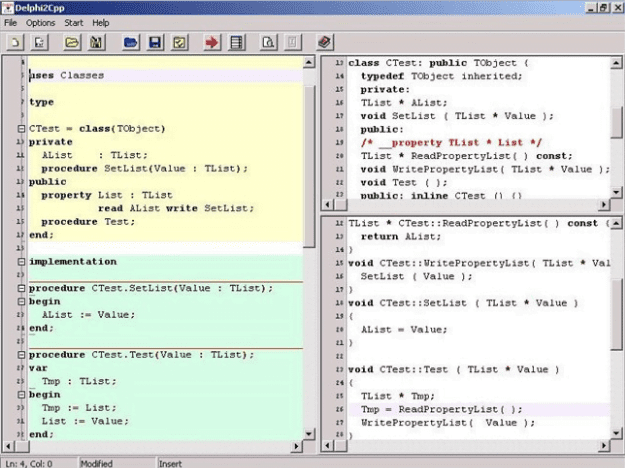
Task: Click the vertical scrollbar thumb of Delphi pane
Action: coord(309,167)
